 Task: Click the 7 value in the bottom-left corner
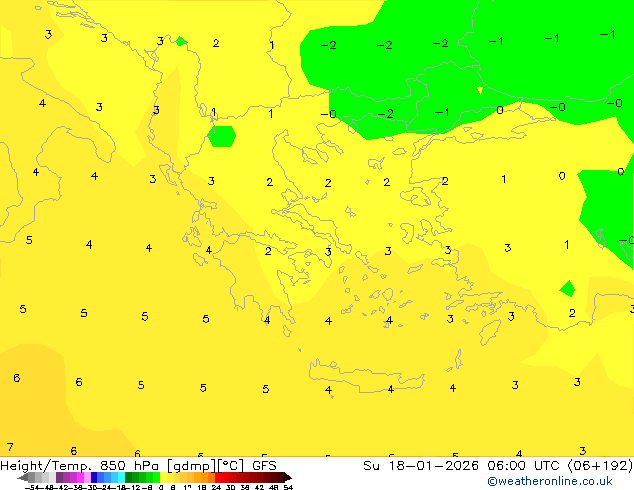pos(10,447)
